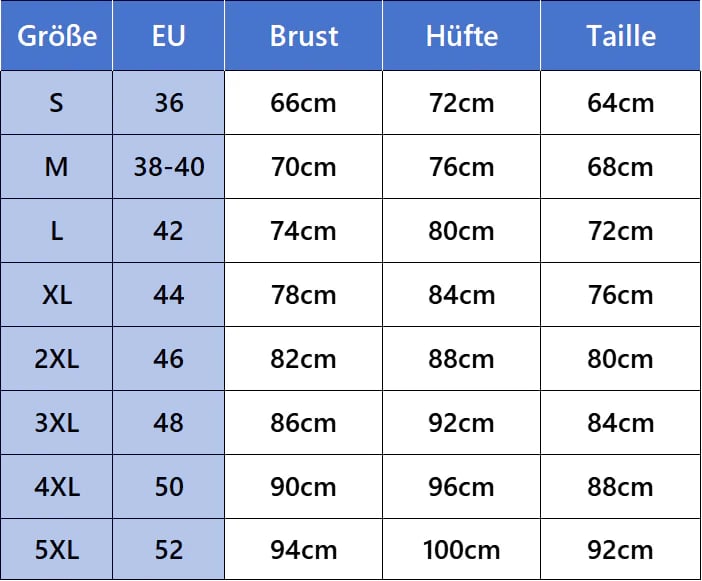Image resolution: width=702 pixels, height=581 pixels.
Task: Click the 5XL size cell
Action: pos(56,549)
